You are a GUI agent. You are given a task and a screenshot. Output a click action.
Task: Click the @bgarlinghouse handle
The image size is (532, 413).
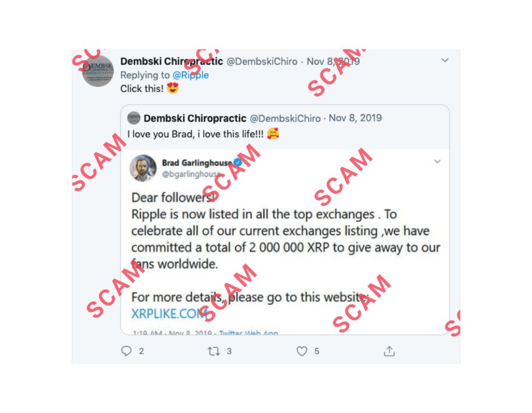[191, 174]
